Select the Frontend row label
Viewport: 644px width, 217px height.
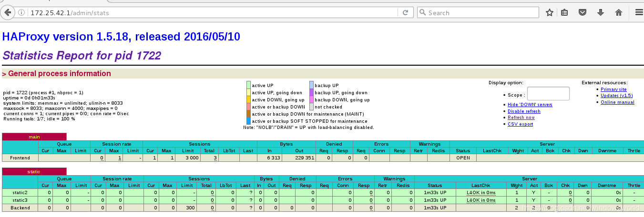[20, 158]
